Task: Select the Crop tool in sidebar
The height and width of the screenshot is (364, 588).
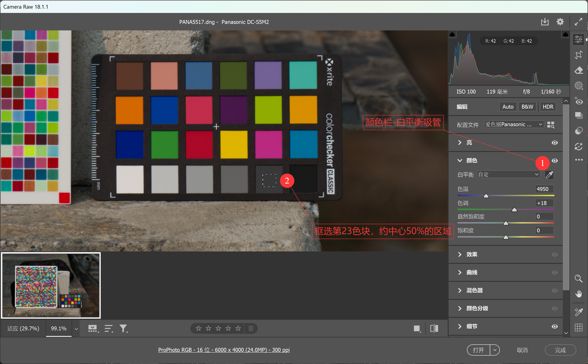Action: 578,55
